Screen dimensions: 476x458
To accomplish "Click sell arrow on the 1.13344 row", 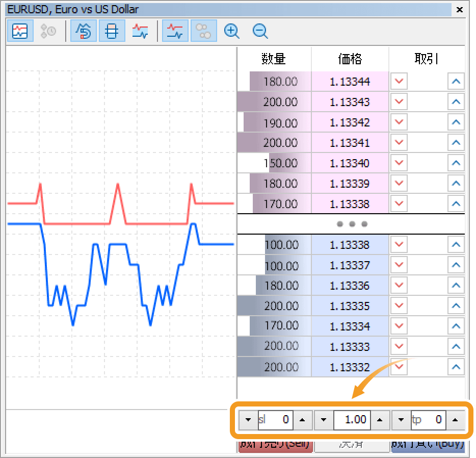I will pos(399,81).
